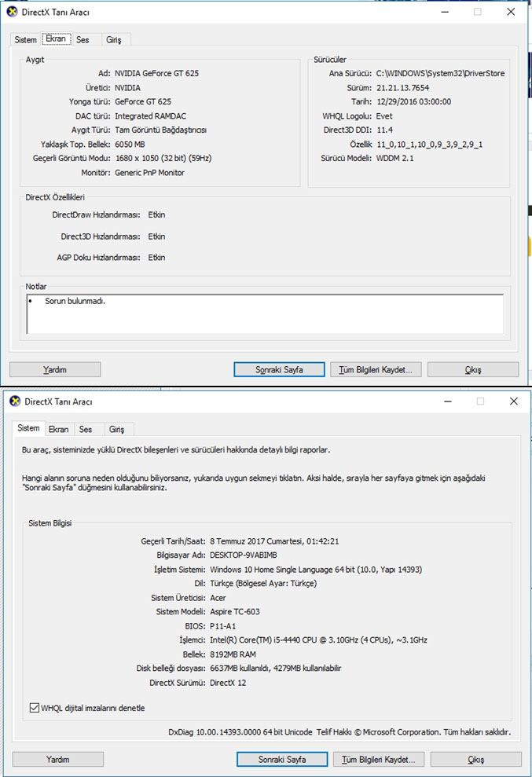Viewport: 532px width, 777px height.
Task: Select Generic PnP Monitor text
Action: [x=150, y=172]
